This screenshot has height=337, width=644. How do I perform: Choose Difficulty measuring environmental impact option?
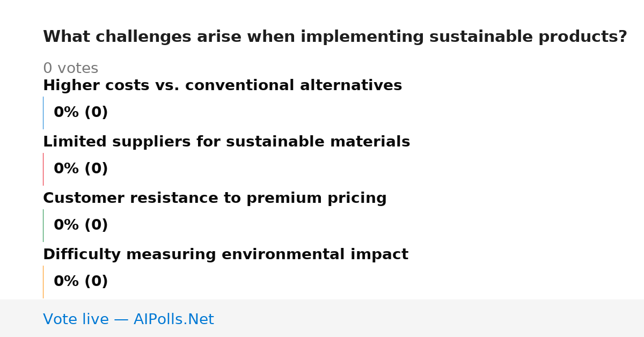tap(225, 254)
